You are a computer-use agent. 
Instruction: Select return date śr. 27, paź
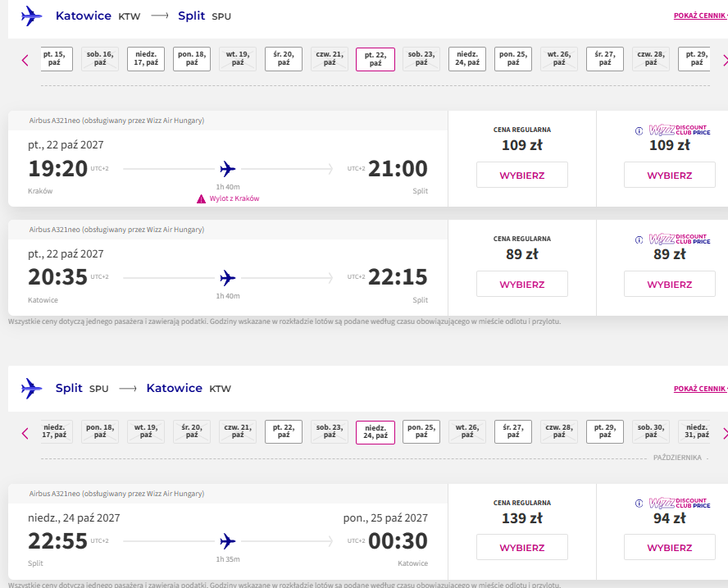[513, 431]
